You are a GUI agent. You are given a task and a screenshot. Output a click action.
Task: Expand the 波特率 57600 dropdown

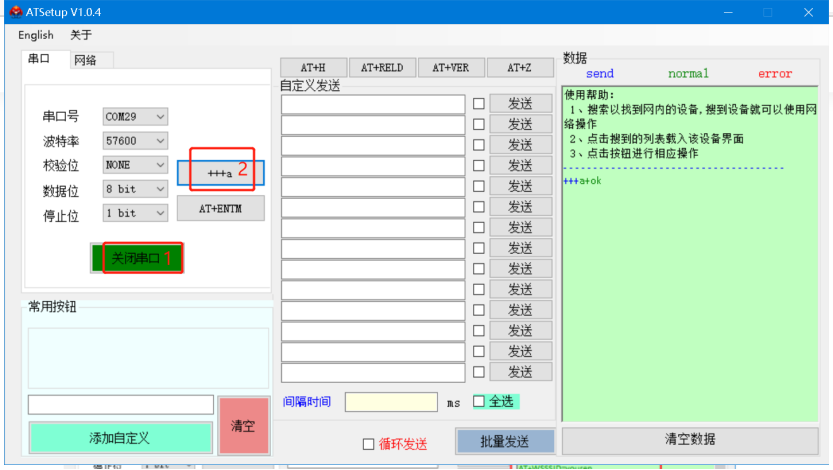coord(135,141)
